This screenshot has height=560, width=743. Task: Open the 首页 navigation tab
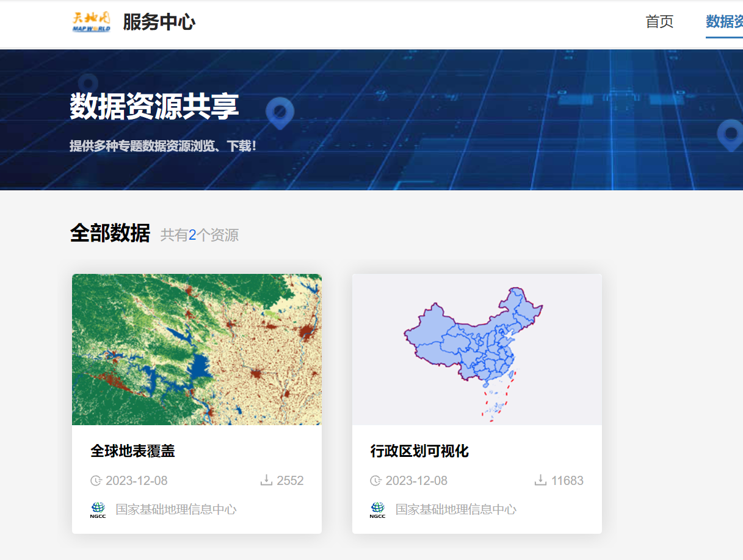click(659, 22)
